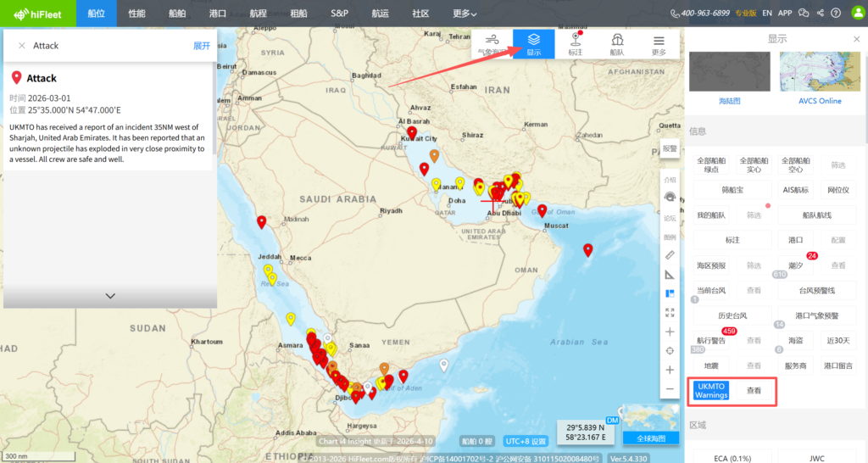Toggle the AIS航标 layer button

click(x=795, y=189)
